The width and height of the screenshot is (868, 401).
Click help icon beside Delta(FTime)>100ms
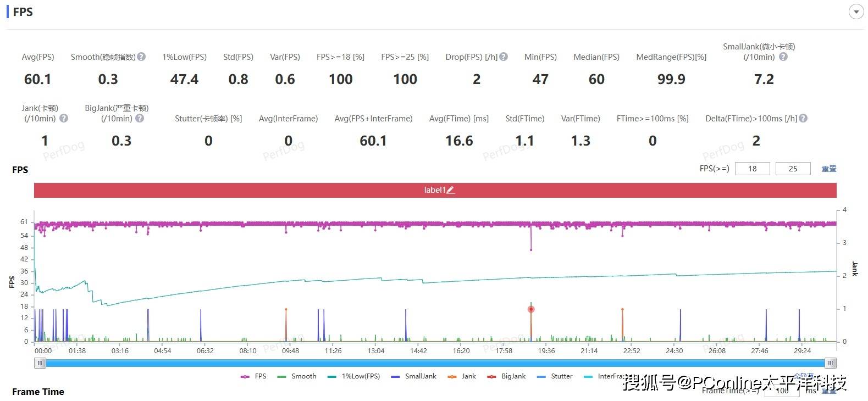pyautogui.click(x=803, y=119)
